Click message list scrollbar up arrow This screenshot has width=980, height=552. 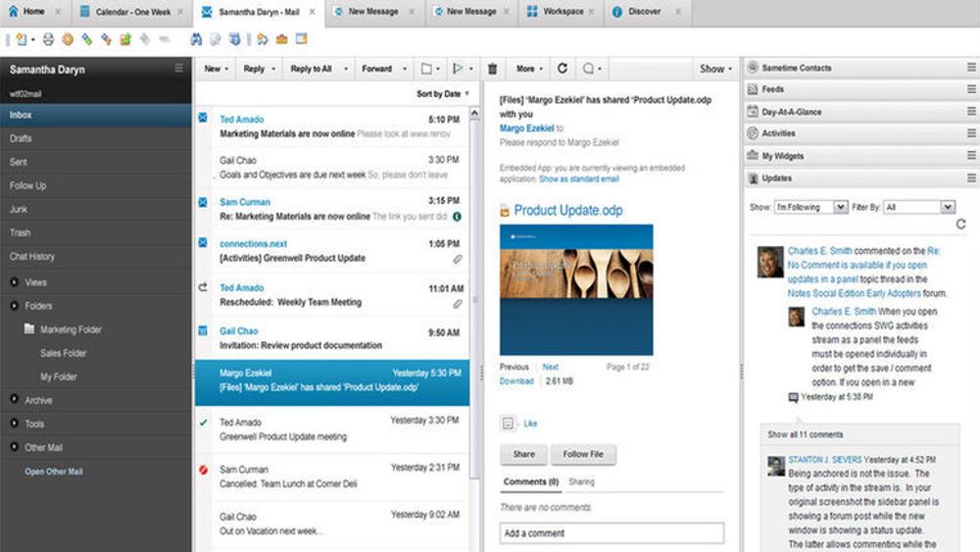(474, 113)
